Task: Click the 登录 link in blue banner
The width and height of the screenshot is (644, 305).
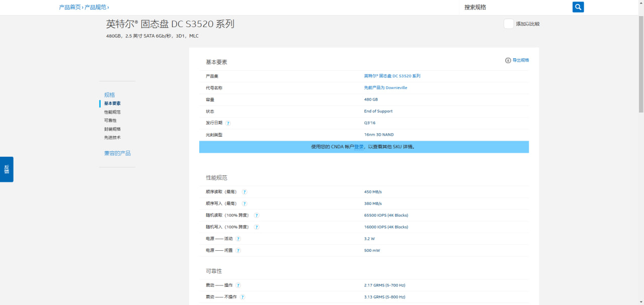Action: click(359, 147)
